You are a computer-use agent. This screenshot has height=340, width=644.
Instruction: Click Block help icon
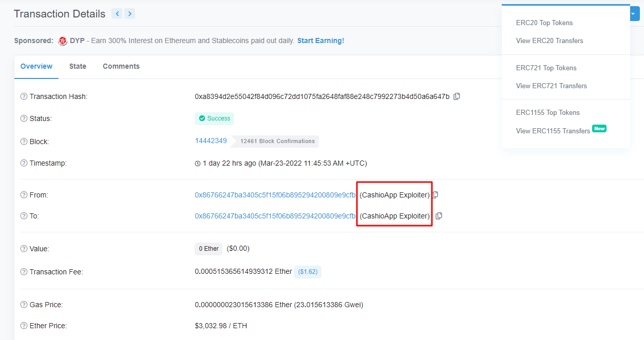click(x=24, y=142)
